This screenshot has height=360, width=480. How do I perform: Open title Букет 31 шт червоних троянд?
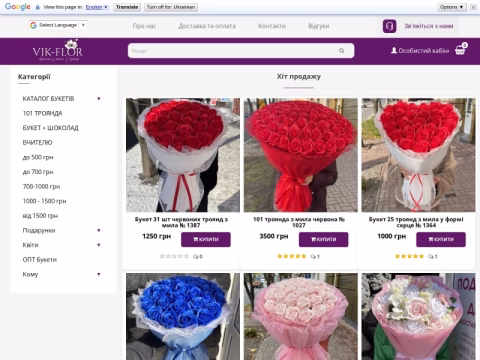[181, 222]
